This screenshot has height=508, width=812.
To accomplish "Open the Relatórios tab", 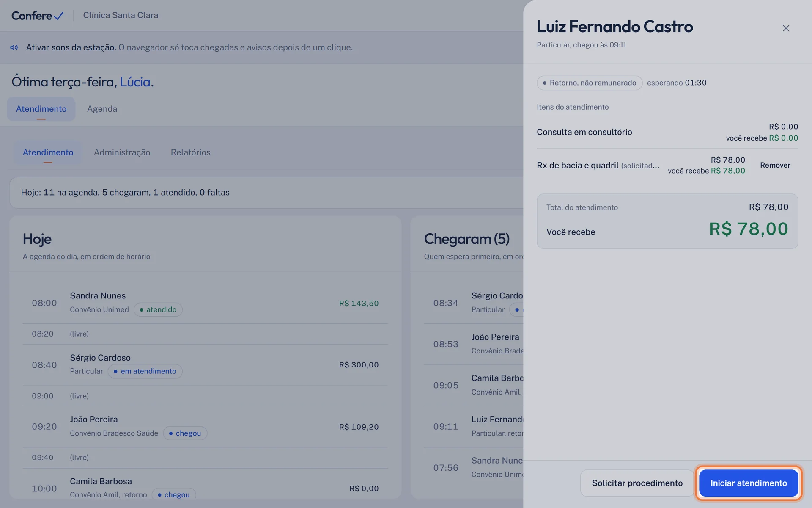I will [190, 152].
